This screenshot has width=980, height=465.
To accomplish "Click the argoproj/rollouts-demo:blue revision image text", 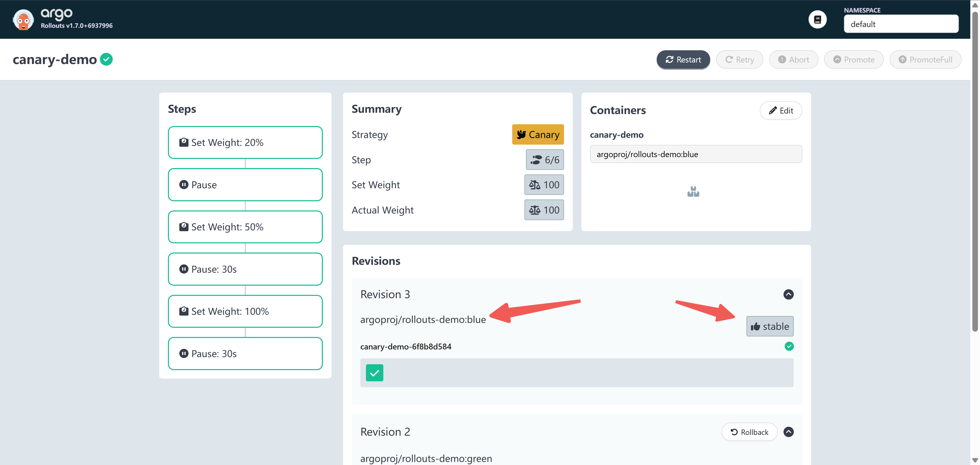I will coord(423,319).
